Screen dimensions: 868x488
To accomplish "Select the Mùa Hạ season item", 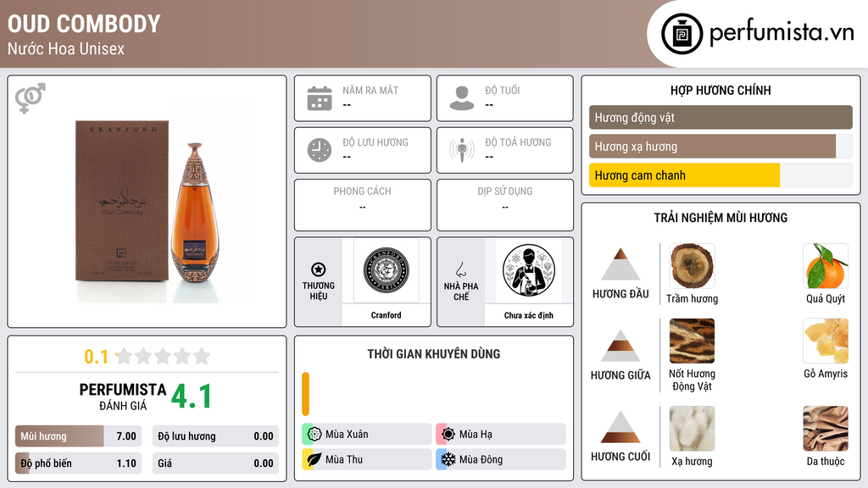I will 501,435.
